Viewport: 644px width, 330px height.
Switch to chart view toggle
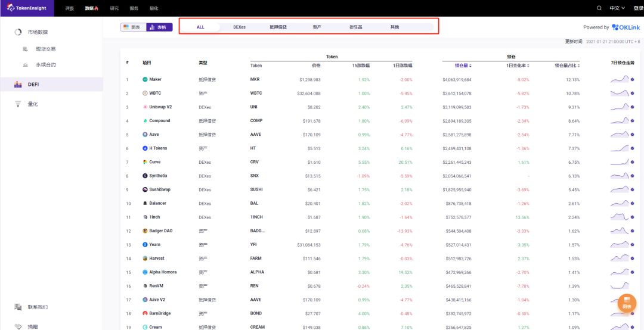[134, 27]
